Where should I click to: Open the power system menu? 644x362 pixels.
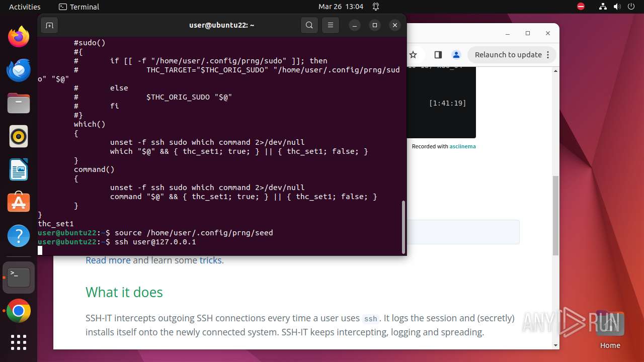point(631,7)
